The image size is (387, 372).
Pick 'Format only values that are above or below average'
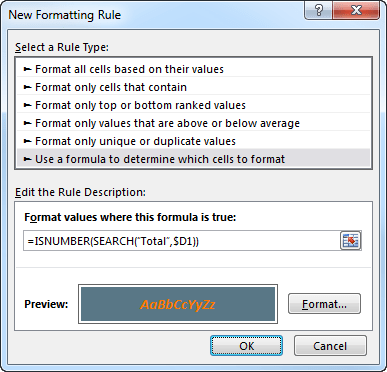(x=194, y=123)
